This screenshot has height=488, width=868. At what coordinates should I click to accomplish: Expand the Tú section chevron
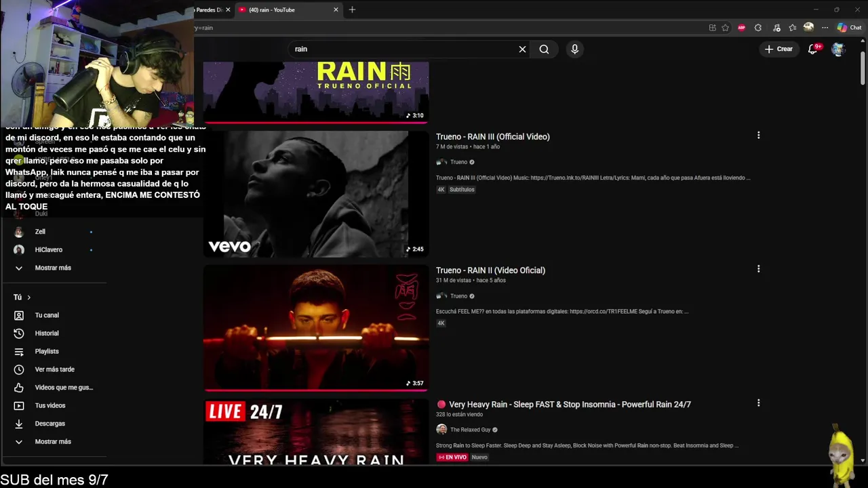pyautogui.click(x=28, y=298)
